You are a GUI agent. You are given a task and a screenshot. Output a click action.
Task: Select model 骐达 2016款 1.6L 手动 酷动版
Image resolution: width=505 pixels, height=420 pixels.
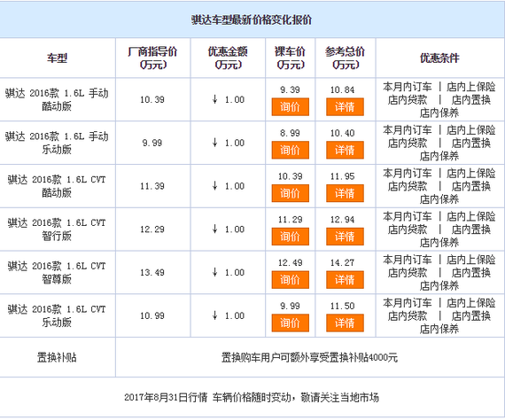pyautogui.click(x=57, y=99)
